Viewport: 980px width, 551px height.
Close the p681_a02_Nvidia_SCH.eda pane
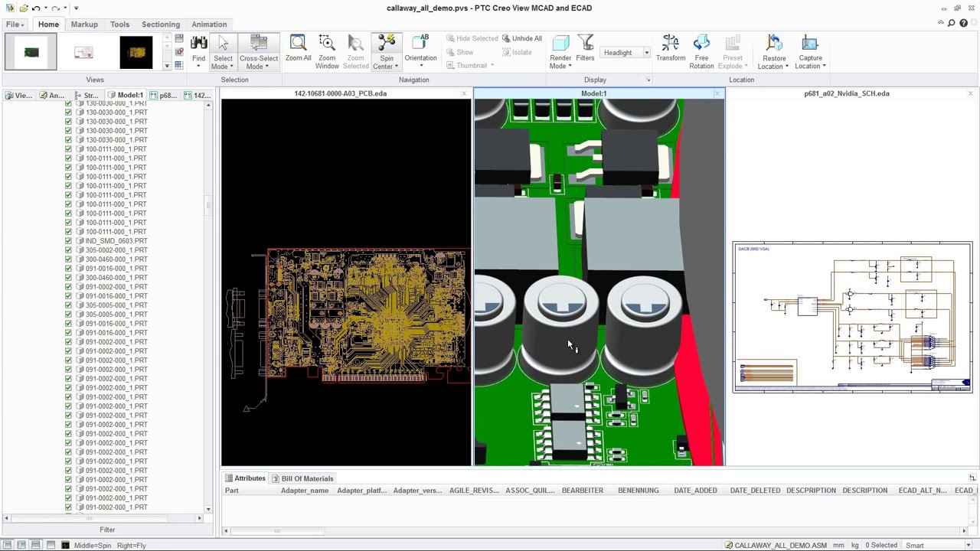[970, 93]
